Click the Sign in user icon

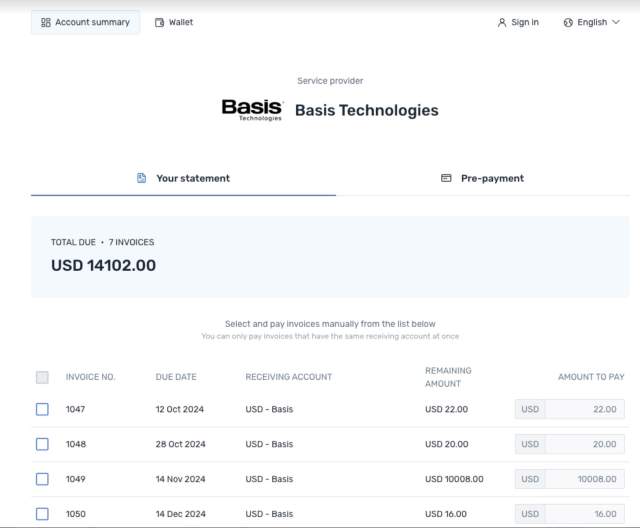tap(501, 22)
